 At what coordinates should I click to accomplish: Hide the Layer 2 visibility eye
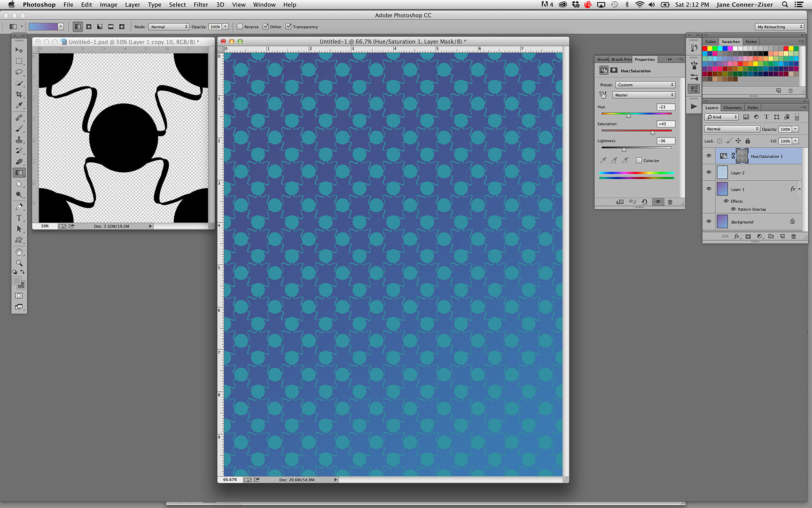pos(709,173)
